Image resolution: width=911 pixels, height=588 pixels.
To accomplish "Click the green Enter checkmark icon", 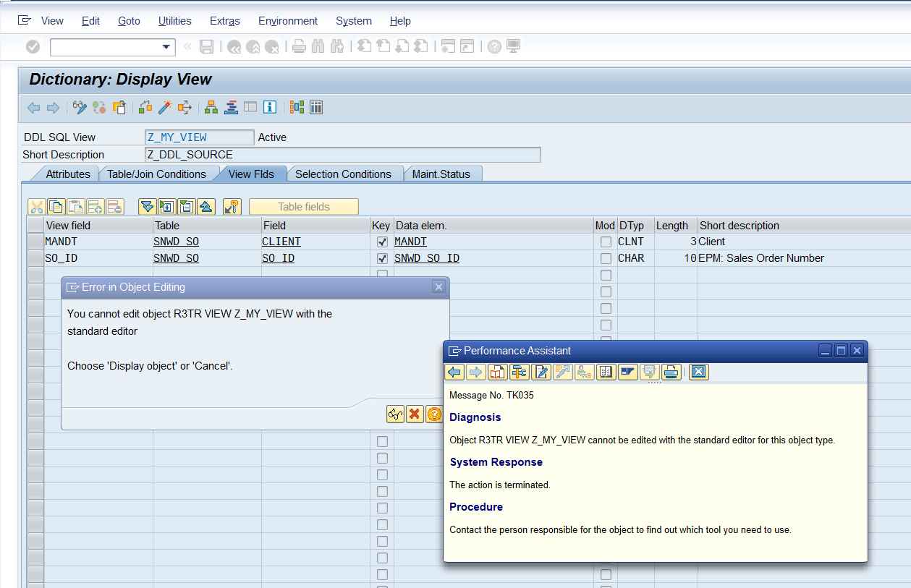I will point(33,47).
